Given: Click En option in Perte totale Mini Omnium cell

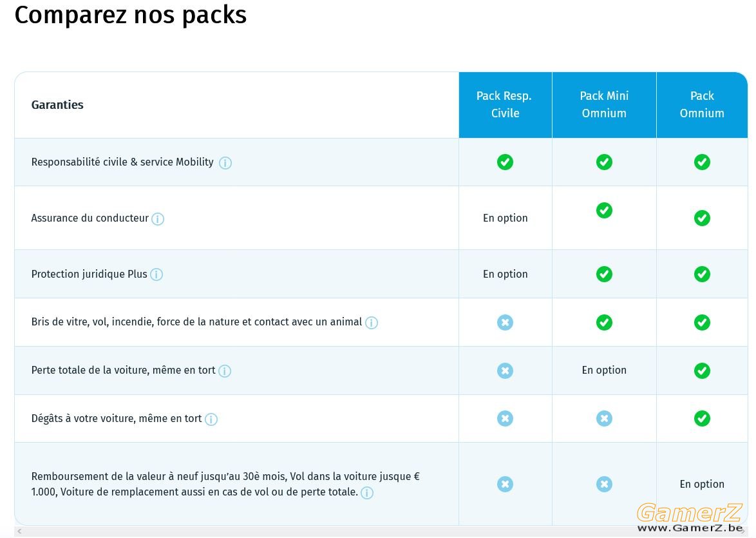Looking at the screenshot, I should pyautogui.click(x=603, y=370).
